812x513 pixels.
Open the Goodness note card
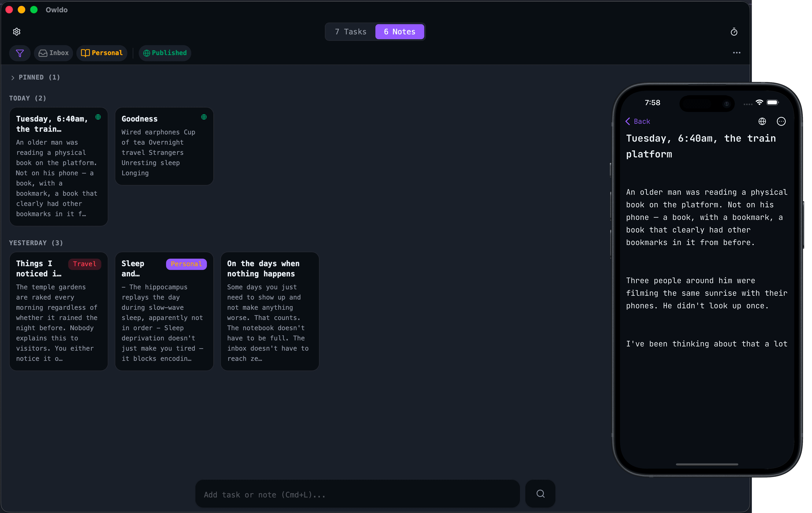[x=164, y=146]
